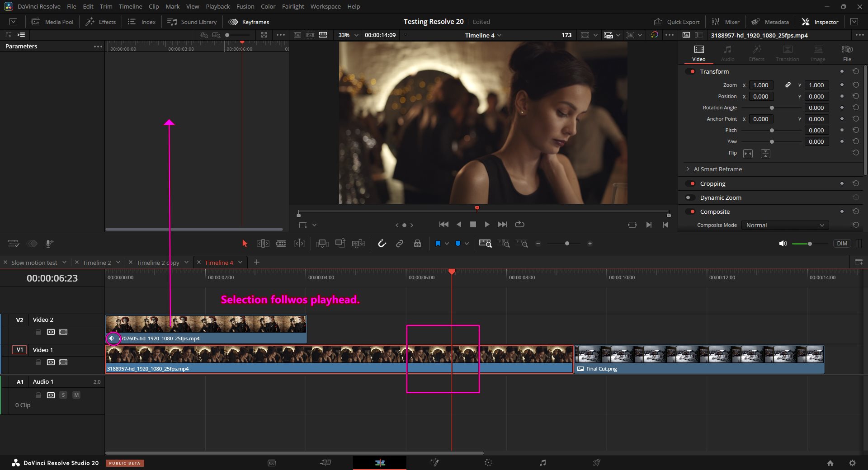Click the blue Flag icon
This screenshot has width=868, height=470.
[x=438, y=244]
